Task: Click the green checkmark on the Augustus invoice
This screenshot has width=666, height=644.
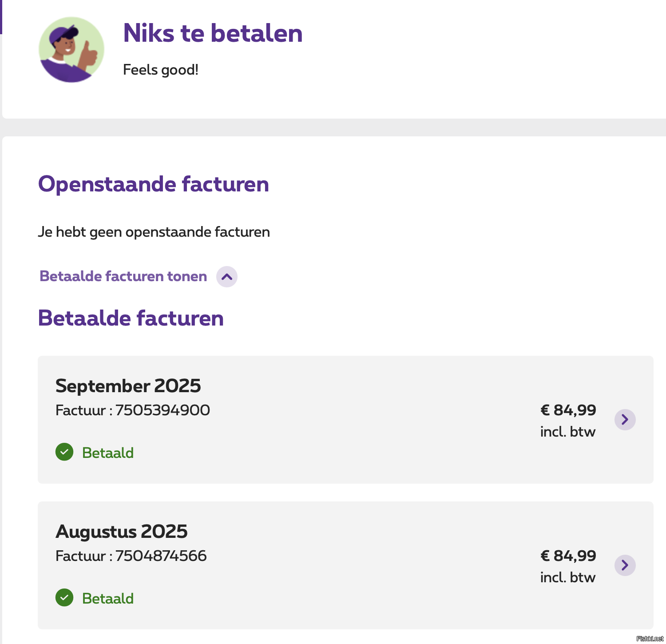Action: tap(64, 598)
